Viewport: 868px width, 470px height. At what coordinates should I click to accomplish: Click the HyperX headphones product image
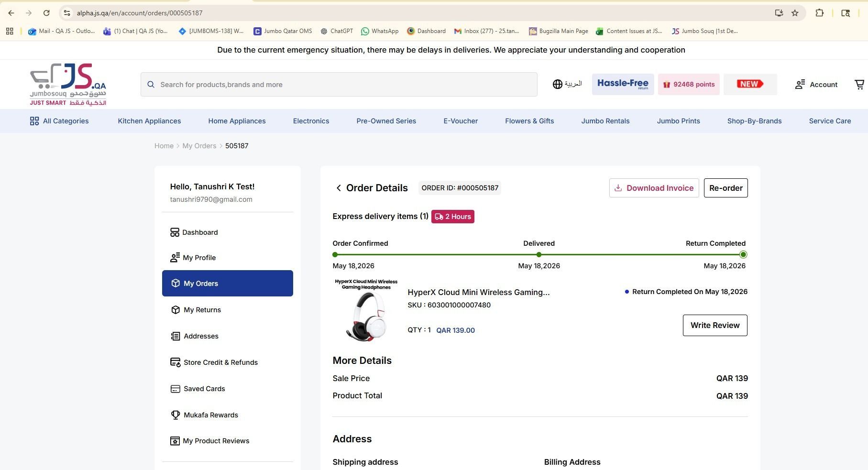coord(366,310)
